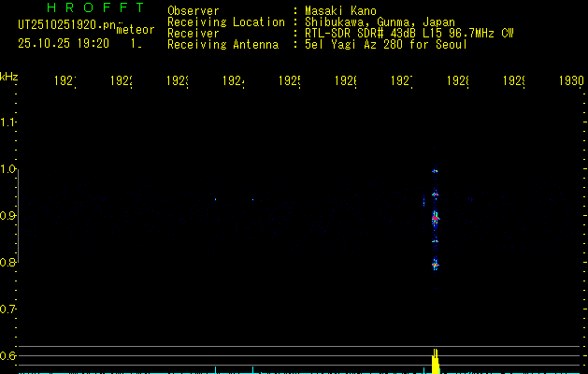Click the 0.9 frequency axis label
Image resolution: width=588 pixels, height=374 pixels.
click(x=7, y=216)
